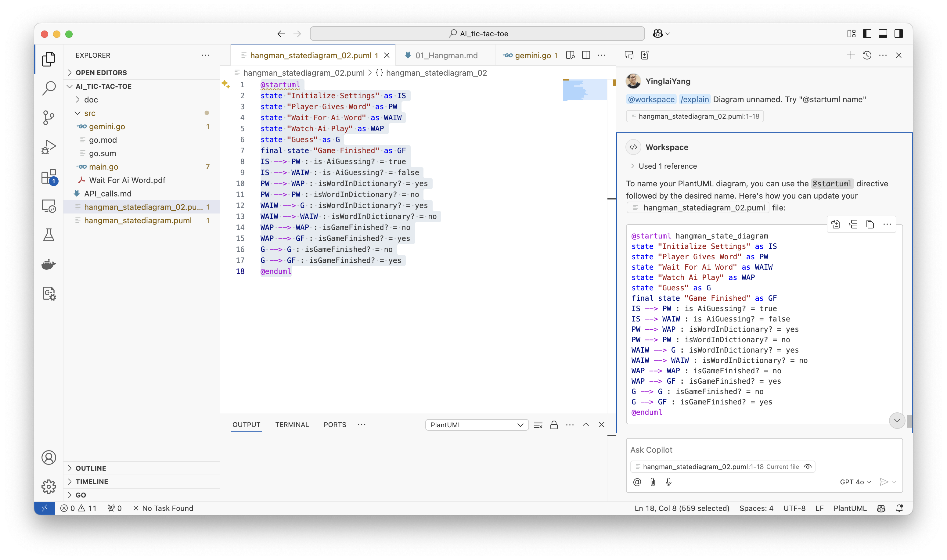Expand the doc folder
947x560 pixels.
coord(91,100)
